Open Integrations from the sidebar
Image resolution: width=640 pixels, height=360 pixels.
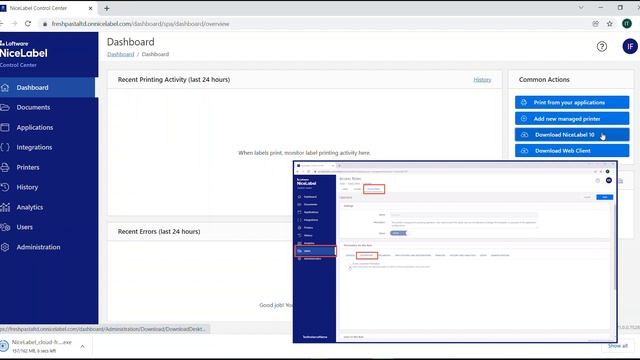pos(48,147)
